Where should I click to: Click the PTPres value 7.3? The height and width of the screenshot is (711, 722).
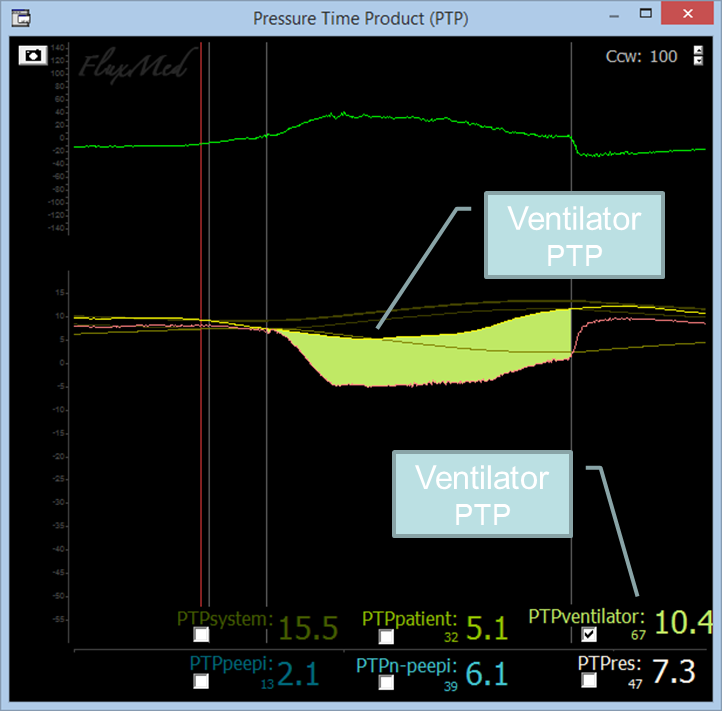(674, 671)
